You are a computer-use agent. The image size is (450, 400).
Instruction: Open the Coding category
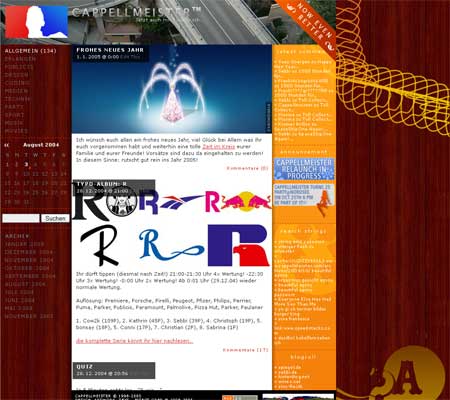click(x=18, y=83)
